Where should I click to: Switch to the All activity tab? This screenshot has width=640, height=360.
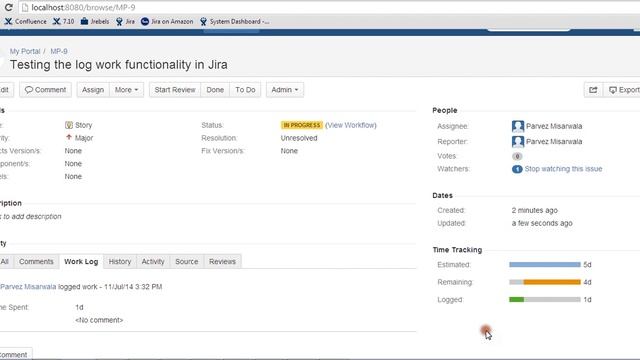pos(5,262)
